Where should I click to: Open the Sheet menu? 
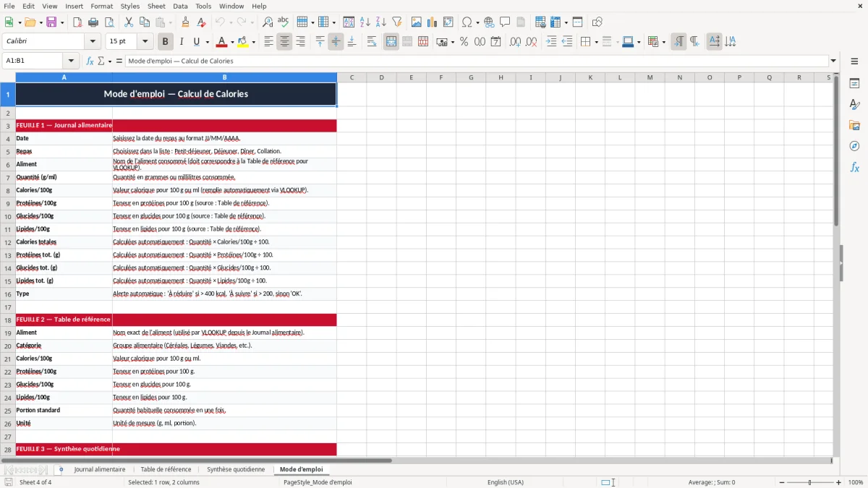click(x=156, y=6)
